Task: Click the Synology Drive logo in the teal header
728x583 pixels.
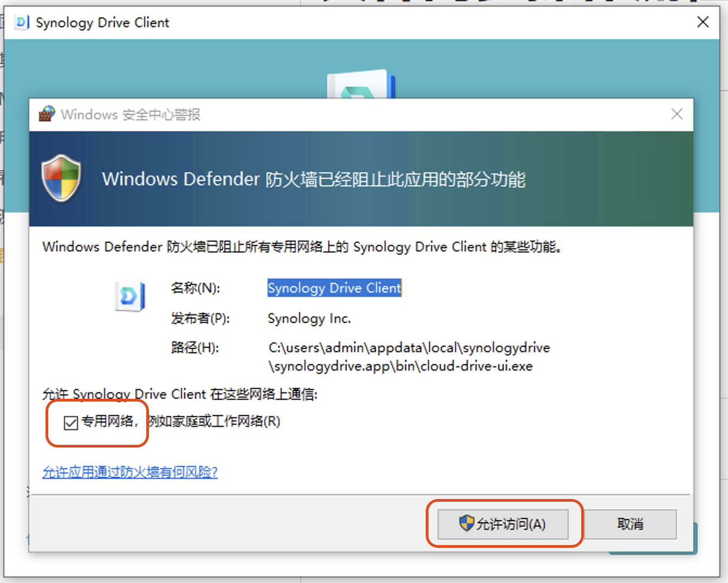Action: pyautogui.click(x=362, y=84)
